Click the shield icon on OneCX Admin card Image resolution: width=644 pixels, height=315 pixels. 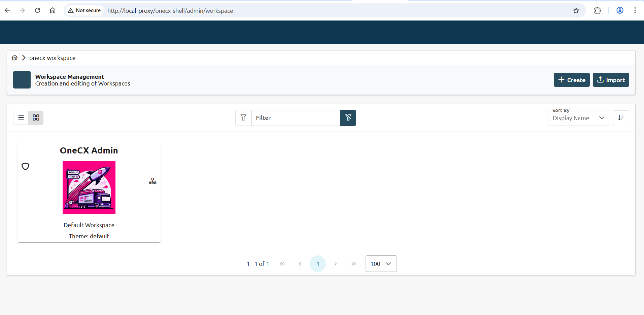pyautogui.click(x=26, y=166)
